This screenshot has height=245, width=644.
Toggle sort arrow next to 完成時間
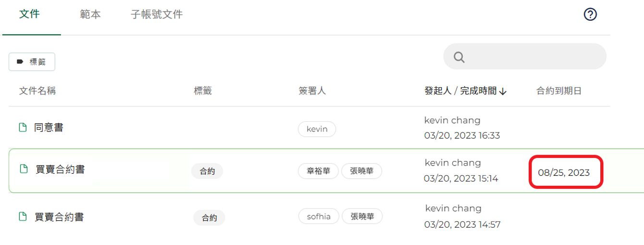[x=503, y=91]
